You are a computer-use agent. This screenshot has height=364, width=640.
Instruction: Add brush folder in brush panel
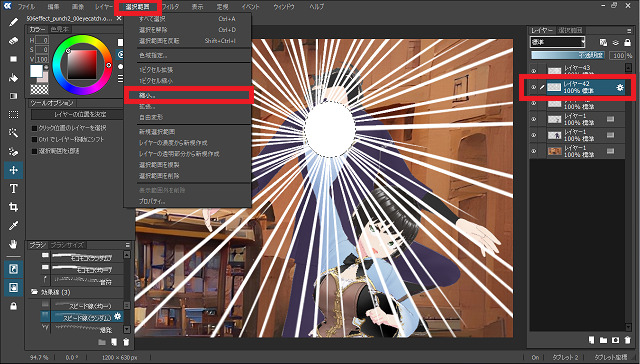point(102,342)
